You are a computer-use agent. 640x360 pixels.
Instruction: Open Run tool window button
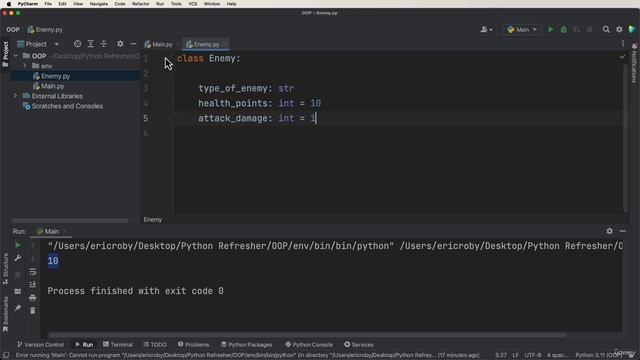click(84, 344)
